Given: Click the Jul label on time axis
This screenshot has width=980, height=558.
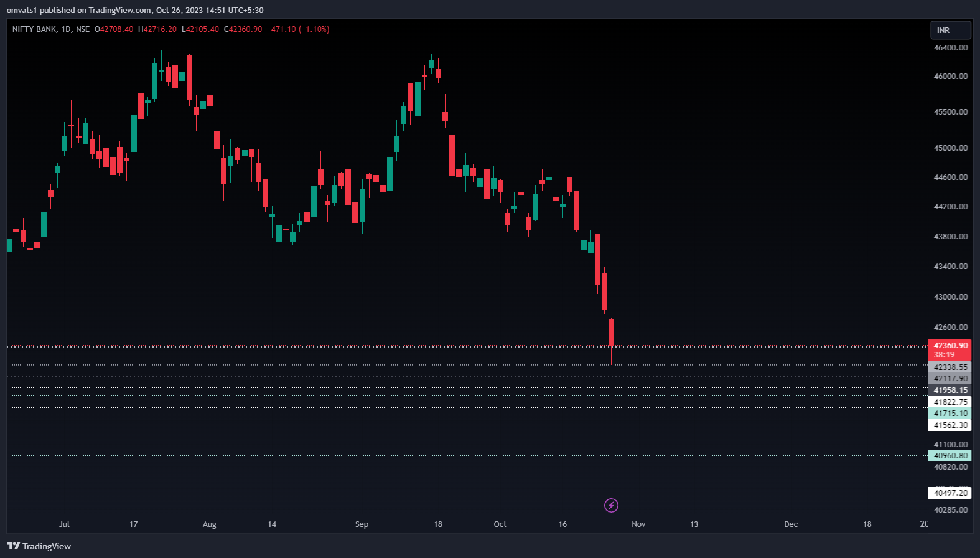Looking at the screenshot, I should [64, 524].
